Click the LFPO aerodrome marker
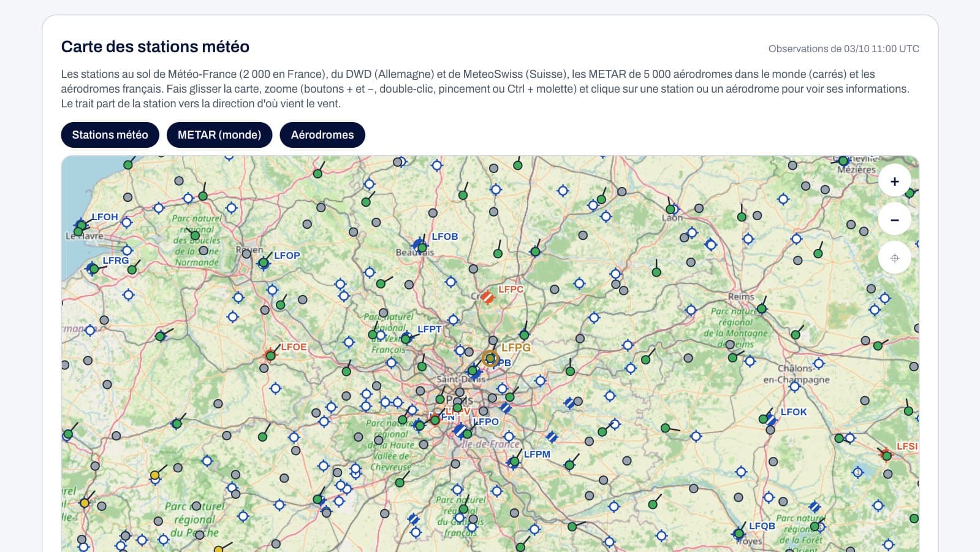Image resolution: width=980 pixels, height=552 pixels. [461, 431]
